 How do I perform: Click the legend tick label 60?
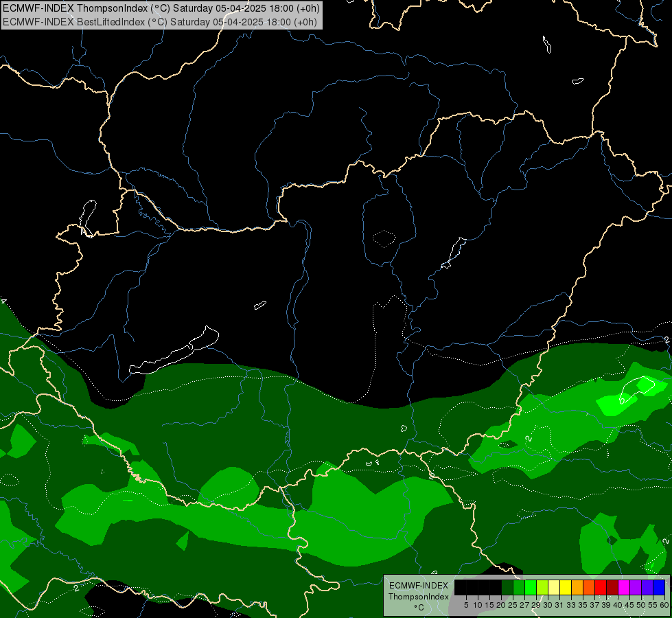[x=664, y=605]
